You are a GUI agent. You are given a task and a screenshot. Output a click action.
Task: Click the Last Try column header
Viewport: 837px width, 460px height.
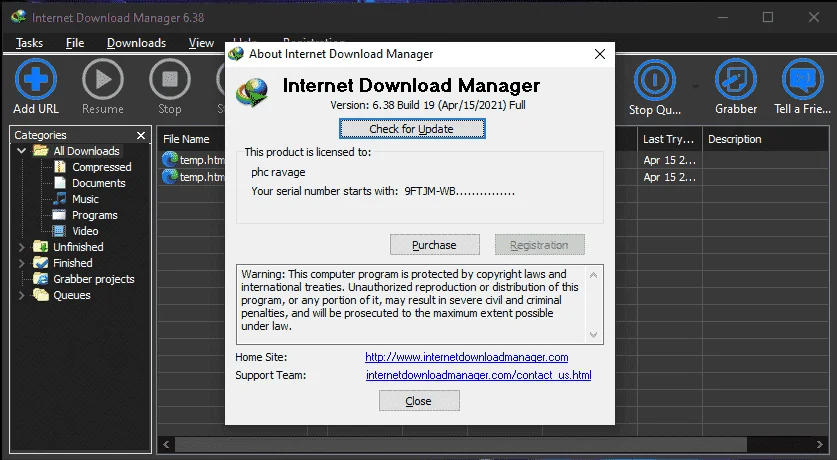668,139
